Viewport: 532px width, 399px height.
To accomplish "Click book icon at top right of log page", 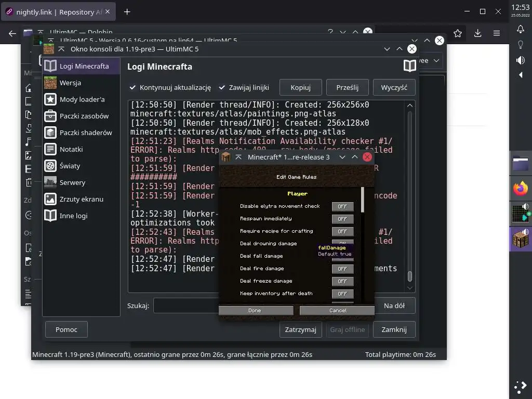I will pos(409,66).
